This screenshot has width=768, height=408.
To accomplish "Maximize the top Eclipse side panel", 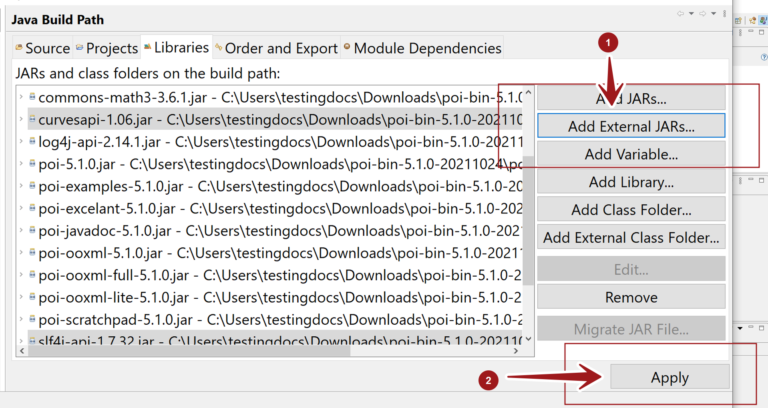I will (x=762, y=32).
